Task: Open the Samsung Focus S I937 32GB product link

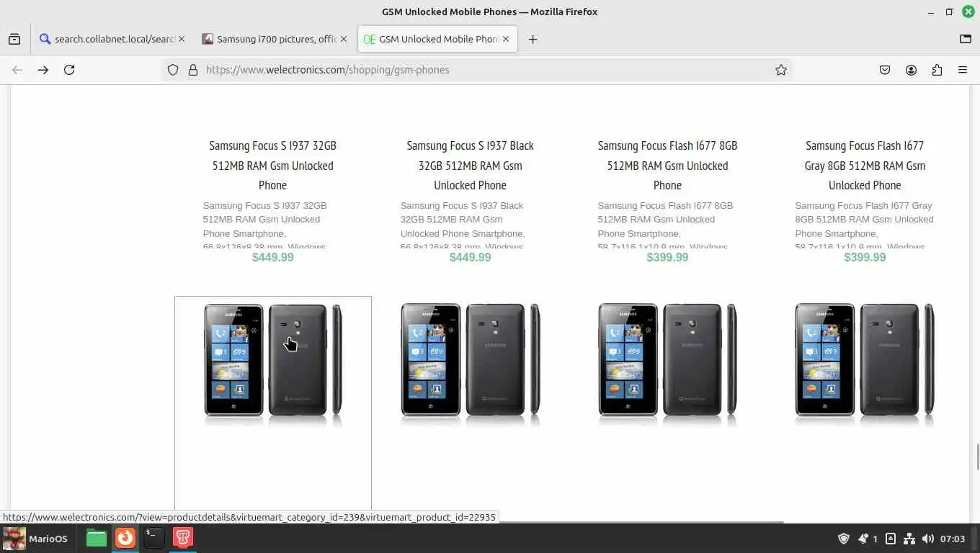Action: coord(273,165)
